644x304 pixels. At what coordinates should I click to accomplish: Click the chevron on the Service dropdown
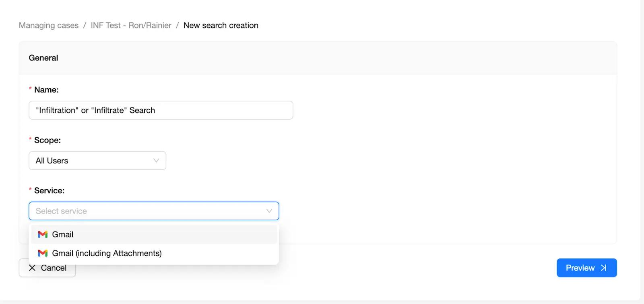[x=268, y=211]
